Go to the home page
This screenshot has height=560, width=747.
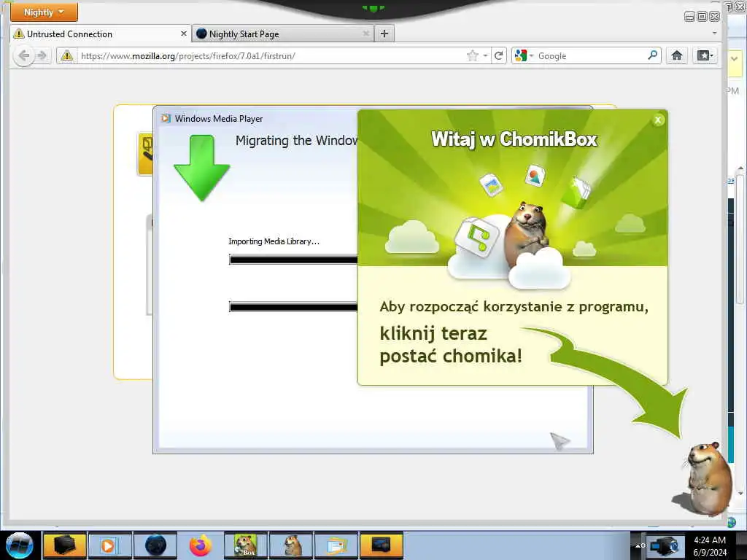(677, 55)
